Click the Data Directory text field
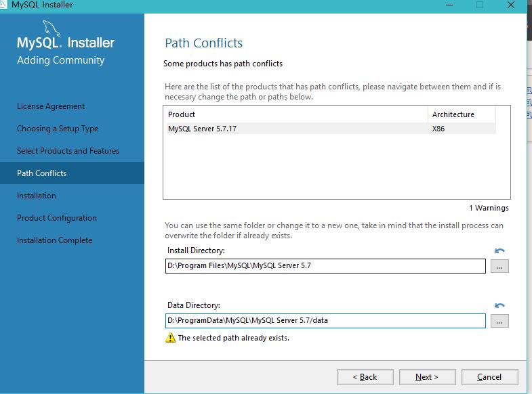 [x=325, y=321]
